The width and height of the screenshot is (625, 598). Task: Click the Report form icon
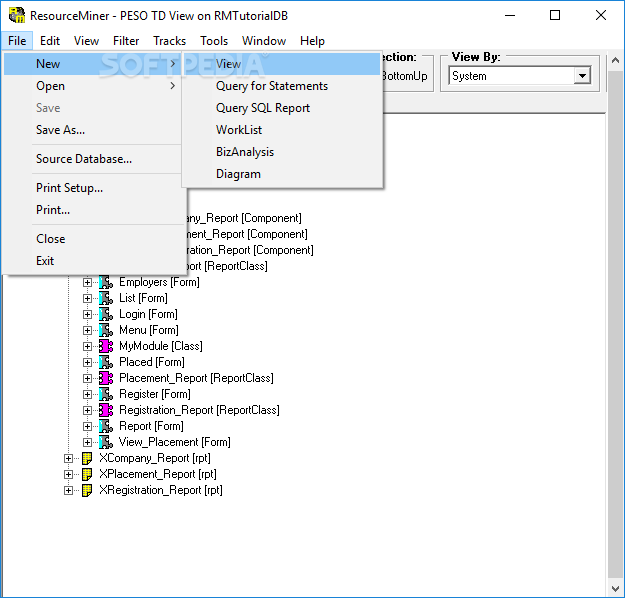106,426
